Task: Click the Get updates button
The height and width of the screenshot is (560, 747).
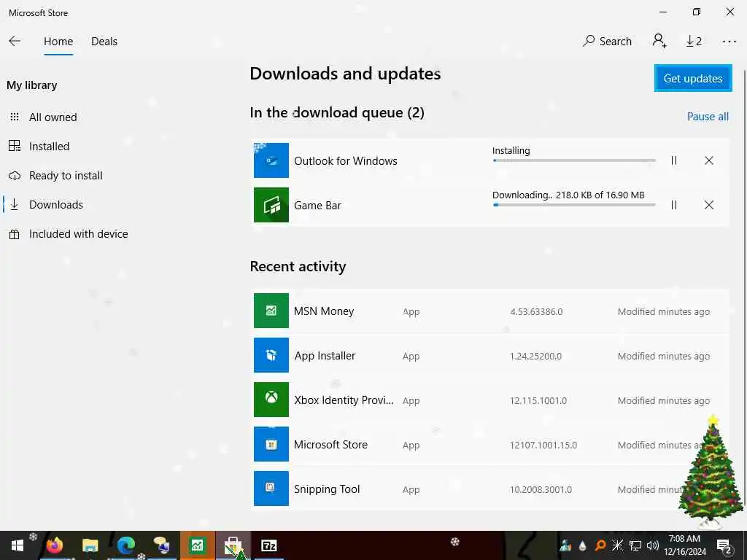Action: [x=693, y=78]
